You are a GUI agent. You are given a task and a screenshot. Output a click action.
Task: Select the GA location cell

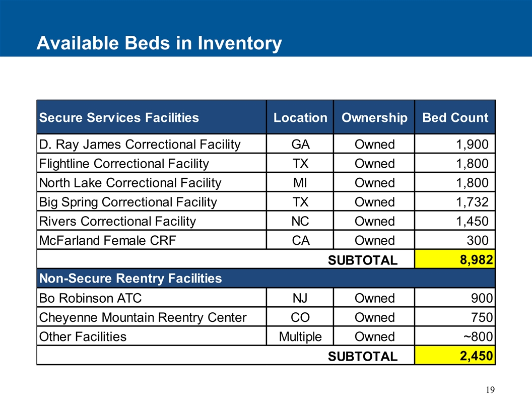tap(300, 145)
